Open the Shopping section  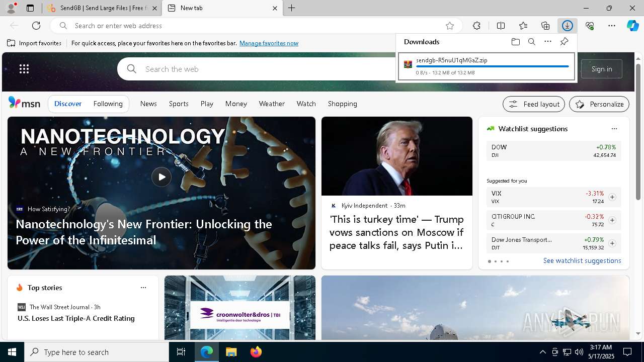click(343, 104)
